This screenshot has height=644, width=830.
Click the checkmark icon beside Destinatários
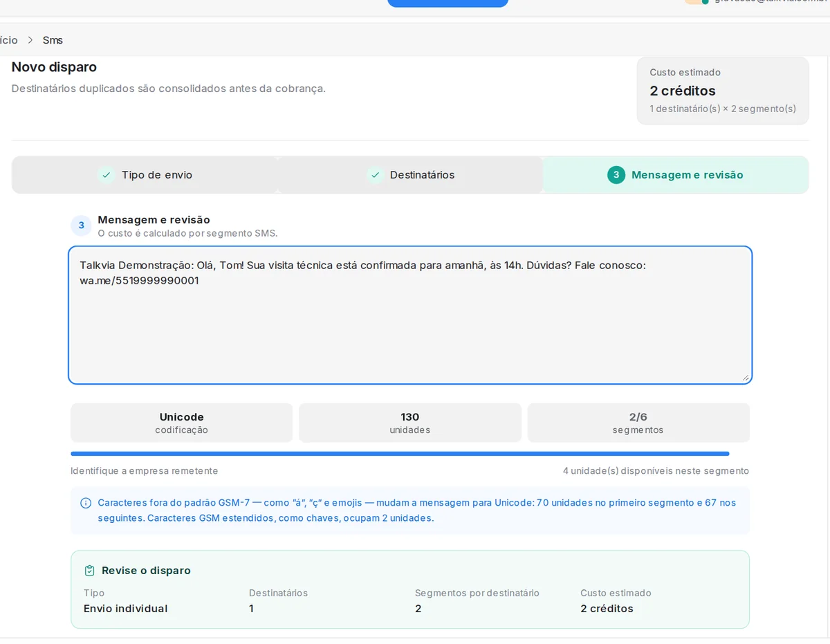(375, 175)
